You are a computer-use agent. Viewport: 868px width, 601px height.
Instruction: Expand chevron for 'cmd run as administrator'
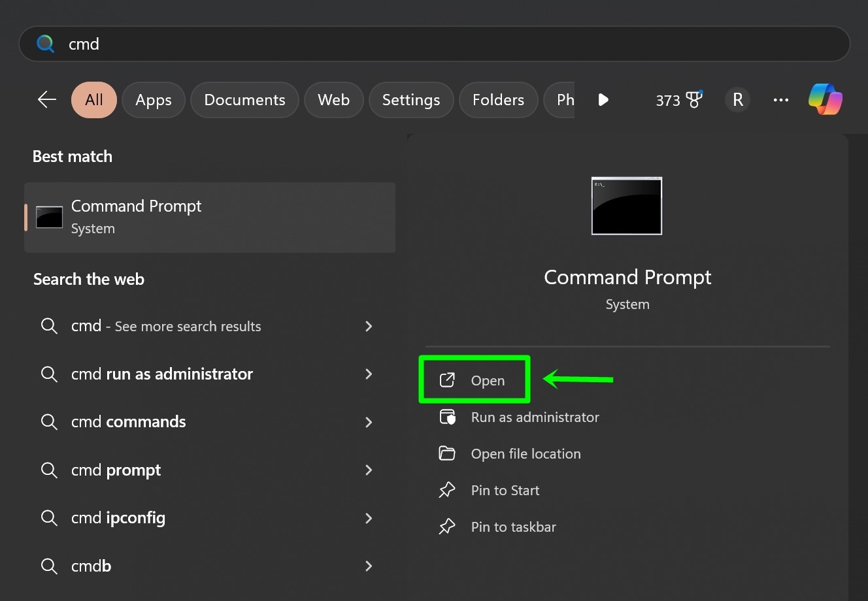click(x=369, y=374)
